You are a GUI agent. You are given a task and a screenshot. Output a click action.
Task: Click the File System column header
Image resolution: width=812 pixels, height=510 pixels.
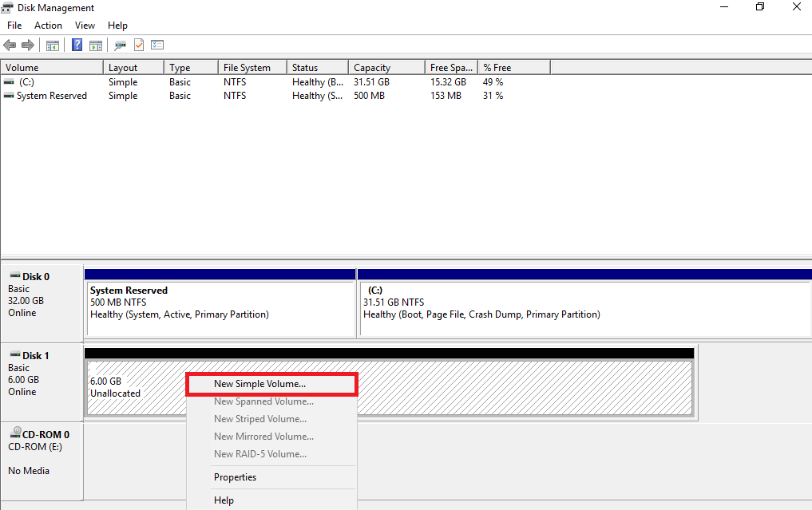(247, 68)
